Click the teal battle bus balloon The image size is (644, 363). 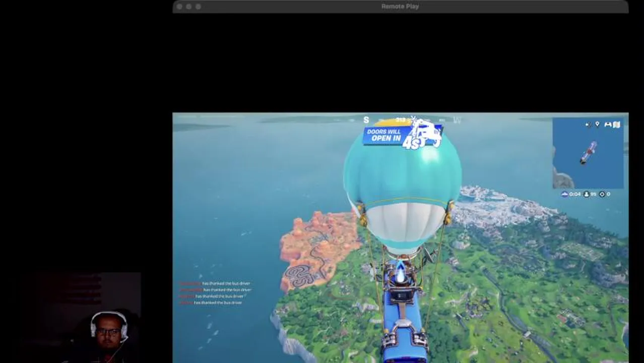point(403,187)
